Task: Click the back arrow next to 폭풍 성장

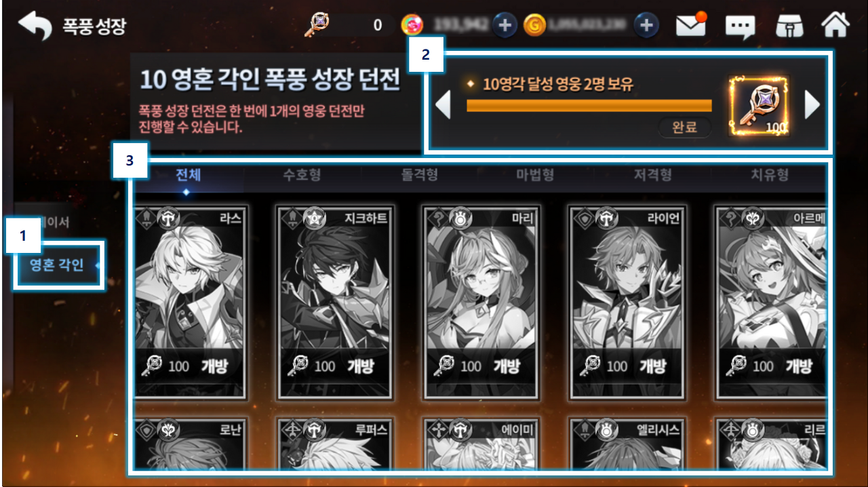Action: click(34, 26)
